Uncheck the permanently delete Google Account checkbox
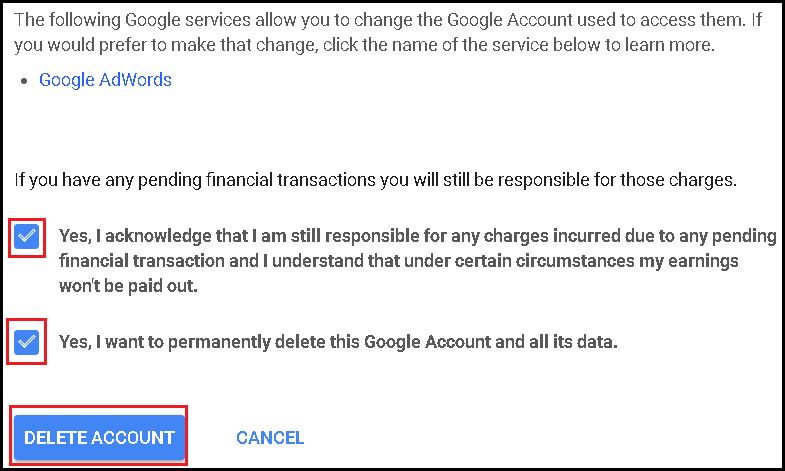The width and height of the screenshot is (785, 471). [27, 342]
